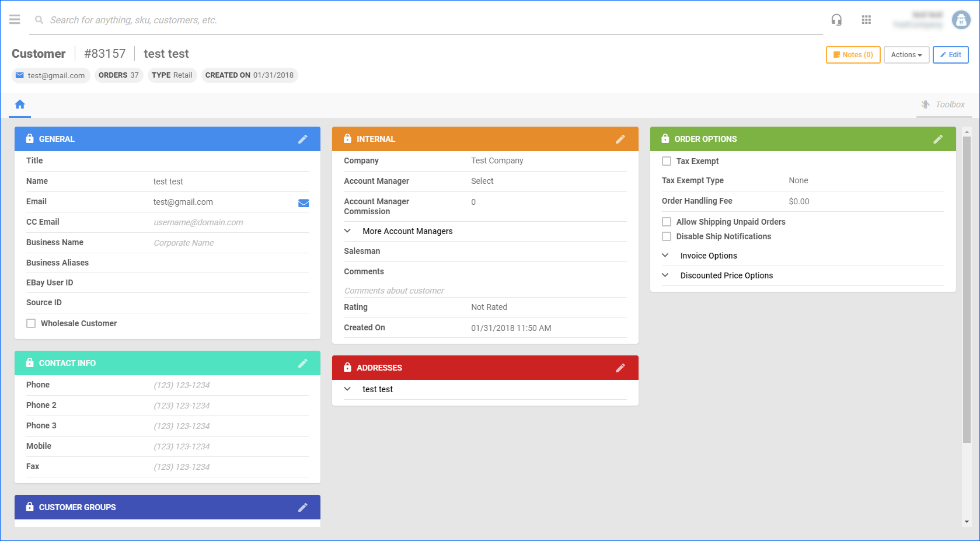This screenshot has height=541, width=980.
Task: Select the home tab
Action: click(x=20, y=104)
